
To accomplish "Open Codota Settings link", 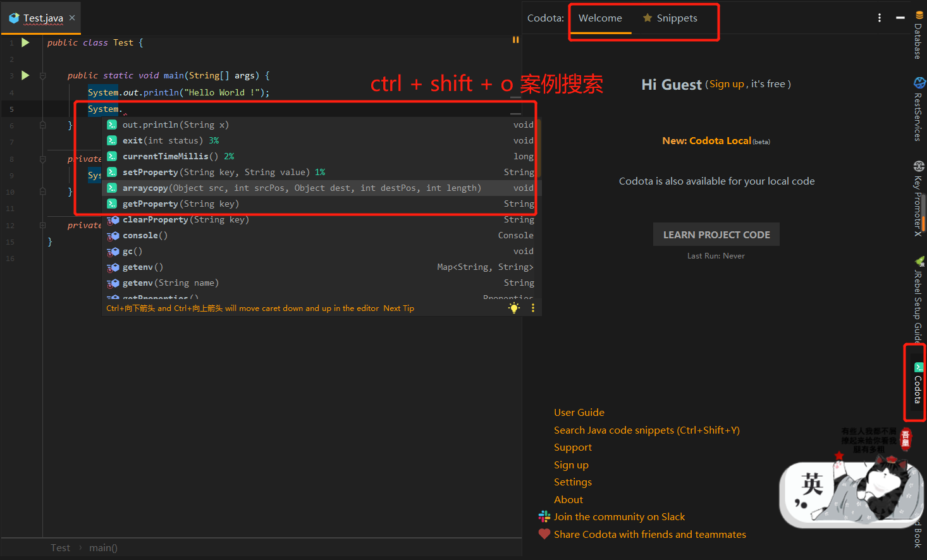I will [x=573, y=482].
